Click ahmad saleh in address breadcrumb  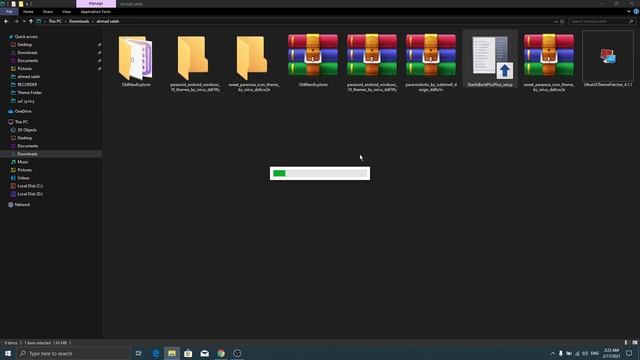[x=108, y=21]
